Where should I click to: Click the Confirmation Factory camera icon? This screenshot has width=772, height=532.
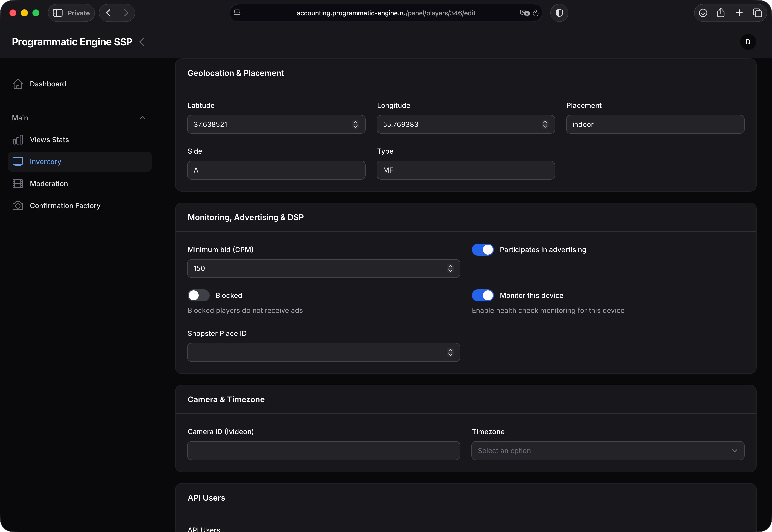pyautogui.click(x=18, y=206)
